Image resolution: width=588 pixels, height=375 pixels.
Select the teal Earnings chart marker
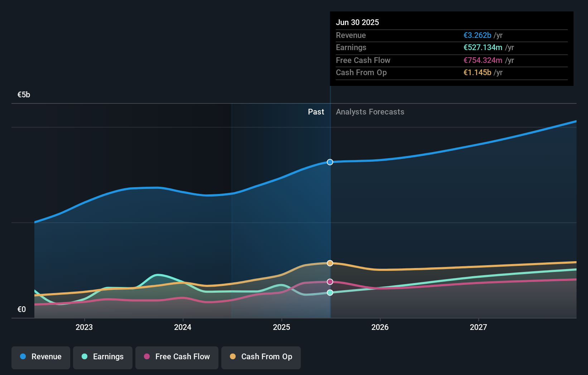pos(329,293)
